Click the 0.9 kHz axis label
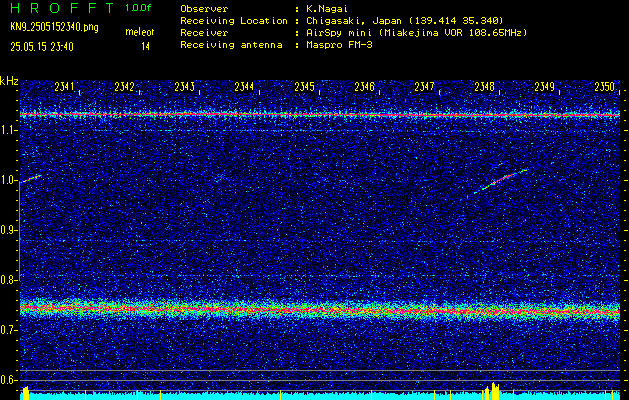Viewport: 629px width, 400px height. click(7, 230)
